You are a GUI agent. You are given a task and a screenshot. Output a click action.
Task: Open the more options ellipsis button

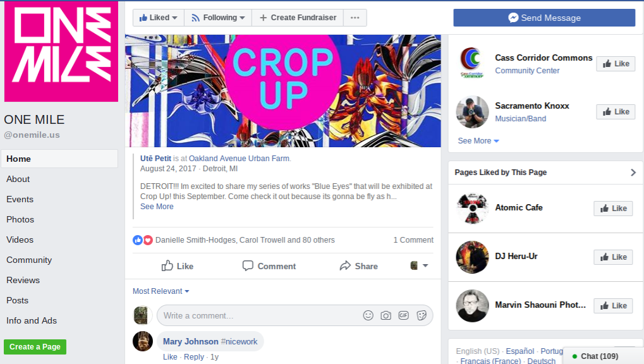(355, 18)
